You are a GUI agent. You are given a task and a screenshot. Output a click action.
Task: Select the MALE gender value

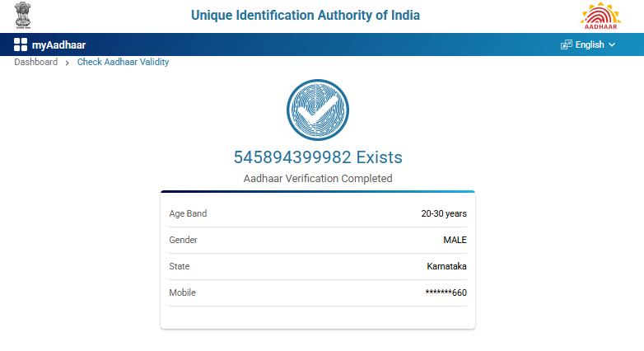[455, 240]
